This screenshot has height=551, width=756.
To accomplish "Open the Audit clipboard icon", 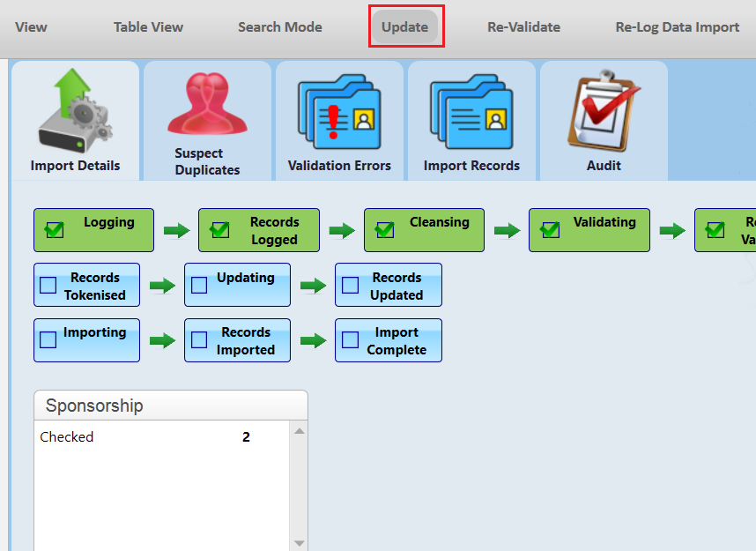I will point(604,110).
